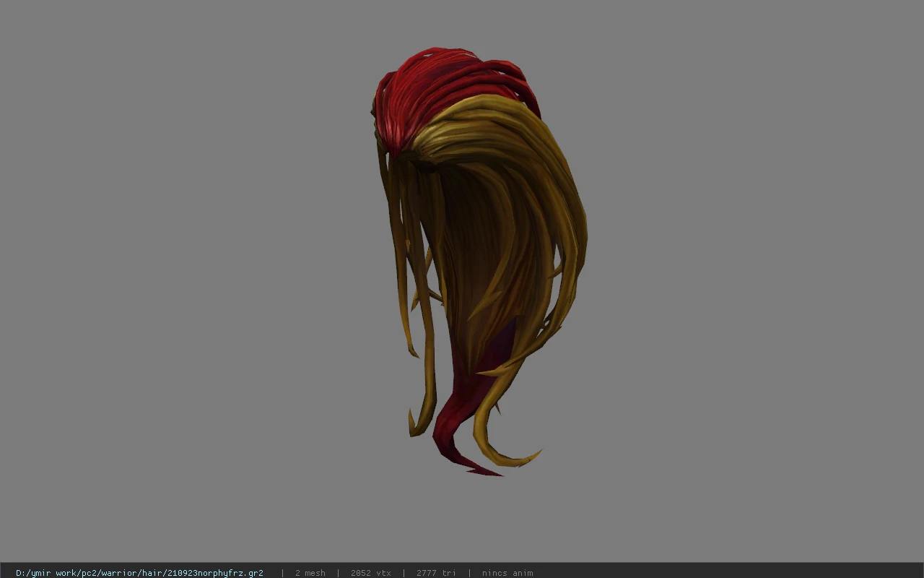Click the '2 mesh' status entry
This screenshot has height=578, width=924.
click(x=310, y=573)
